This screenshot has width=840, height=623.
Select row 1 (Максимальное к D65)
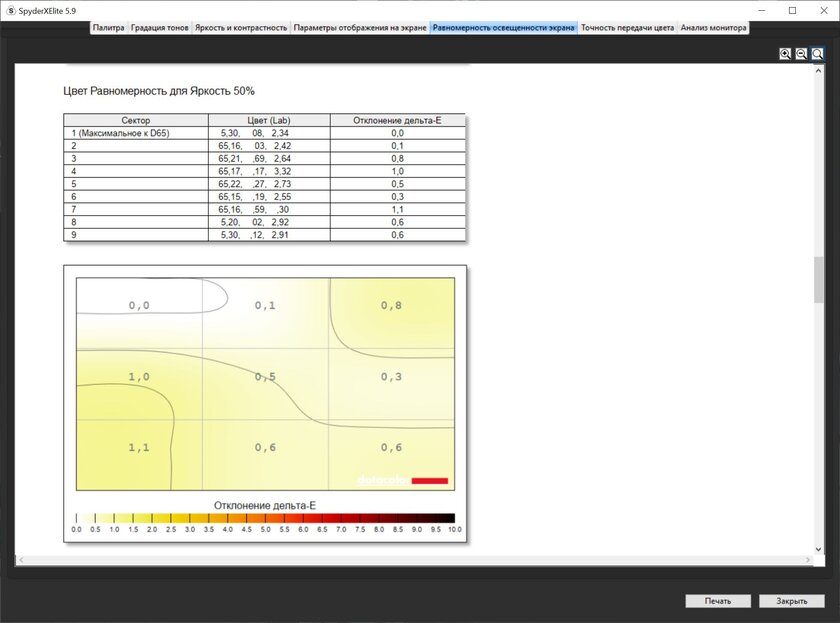pos(265,133)
